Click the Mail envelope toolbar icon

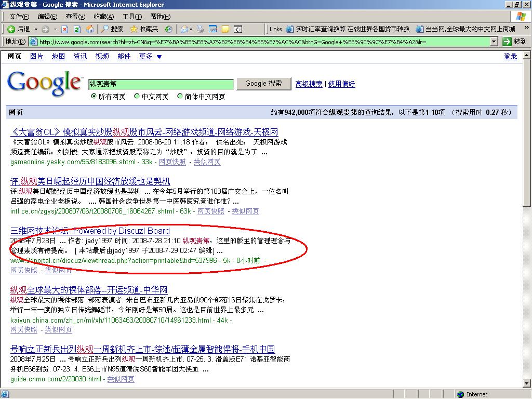tap(184, 29)
